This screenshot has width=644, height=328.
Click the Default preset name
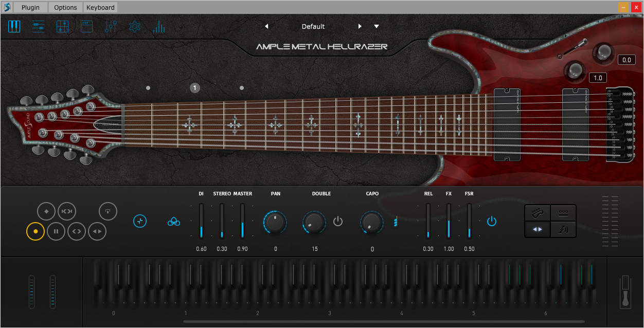(x=313, y=26)
